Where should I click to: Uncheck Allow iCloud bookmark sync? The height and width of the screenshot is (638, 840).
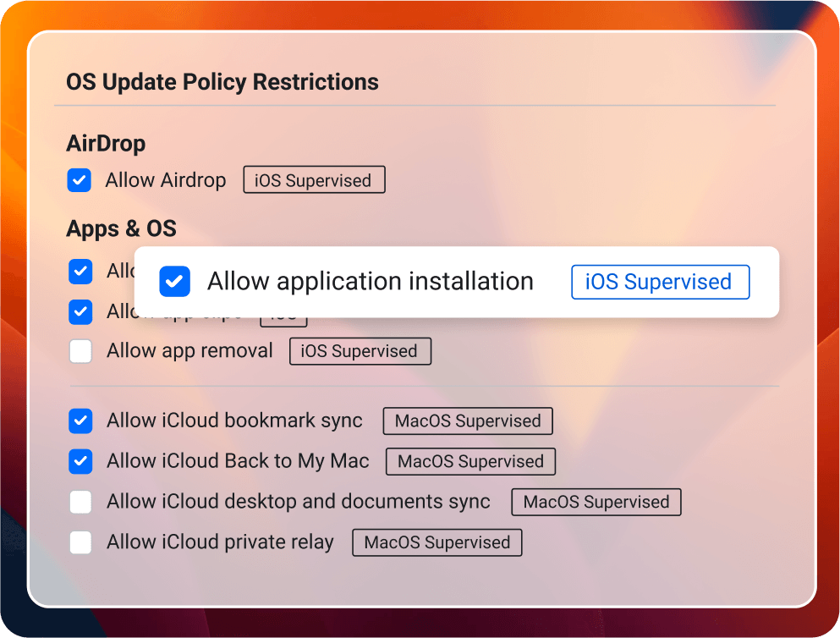(80, 421)
